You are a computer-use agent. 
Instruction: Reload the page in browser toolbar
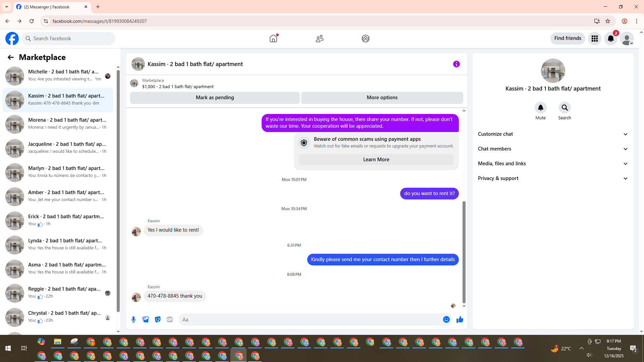click(32, 21)
